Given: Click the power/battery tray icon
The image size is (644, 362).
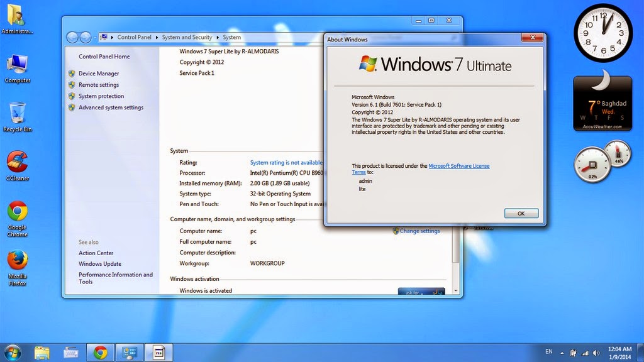Looking at the screenshot, I should pyautogui.click(x=574, y=353).
